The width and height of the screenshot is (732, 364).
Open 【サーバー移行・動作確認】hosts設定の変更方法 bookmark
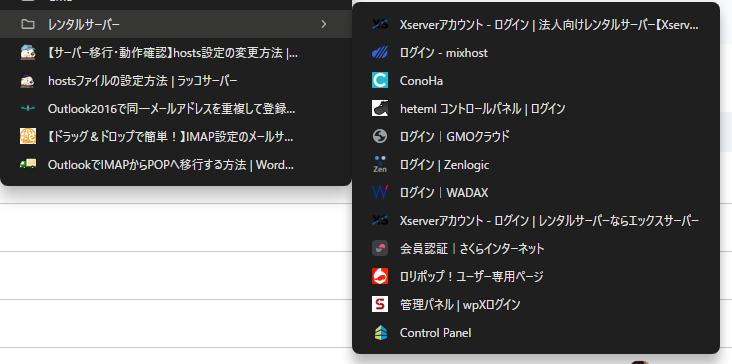pyautogui.click(x=176, y=53)
